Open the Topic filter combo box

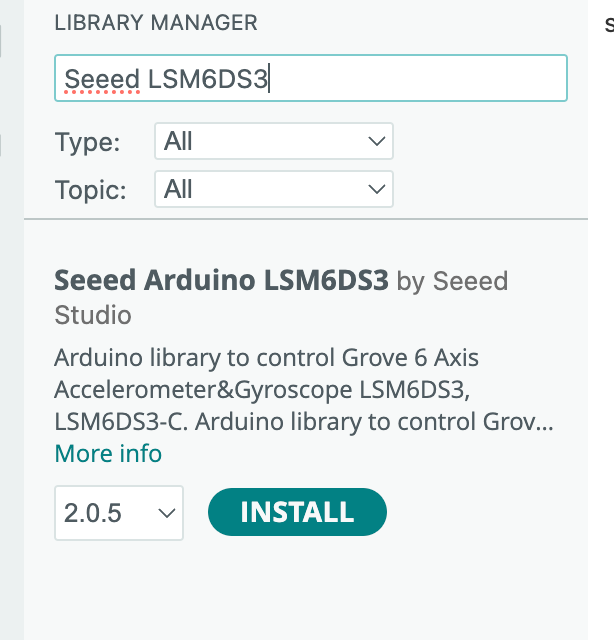coord(274,189)
